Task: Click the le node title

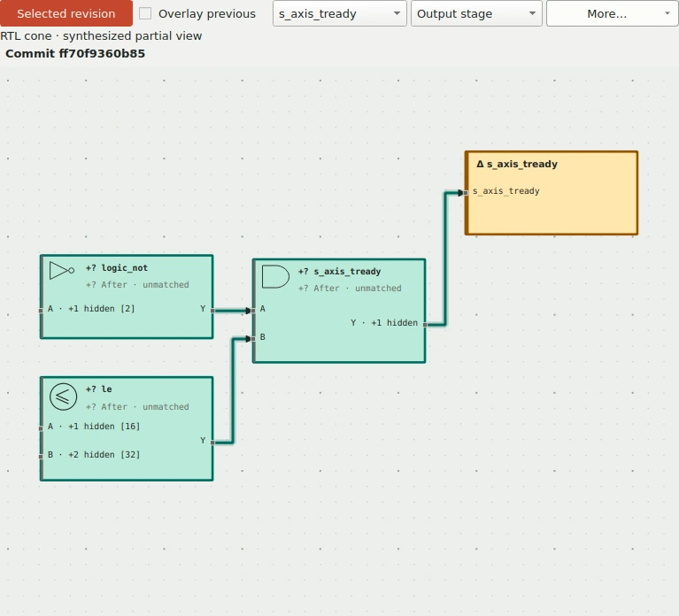Action: click(x=99, y=389)
